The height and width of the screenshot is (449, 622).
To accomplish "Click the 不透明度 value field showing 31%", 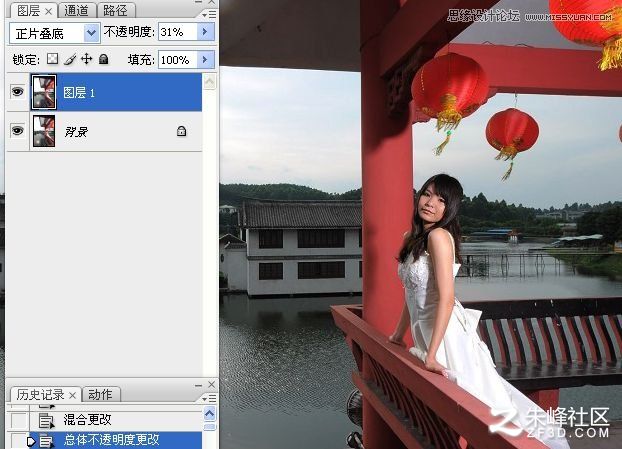I will click(x=178, y=32).
